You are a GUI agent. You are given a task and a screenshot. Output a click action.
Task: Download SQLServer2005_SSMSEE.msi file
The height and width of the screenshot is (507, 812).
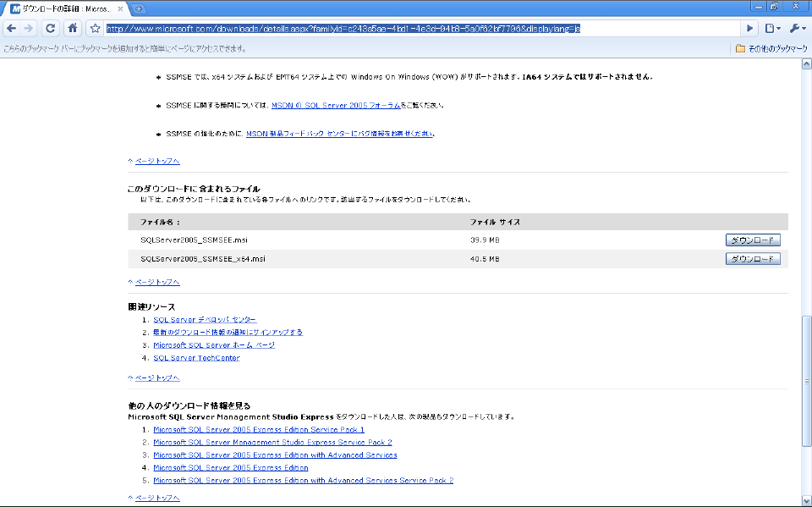[753, 240]
